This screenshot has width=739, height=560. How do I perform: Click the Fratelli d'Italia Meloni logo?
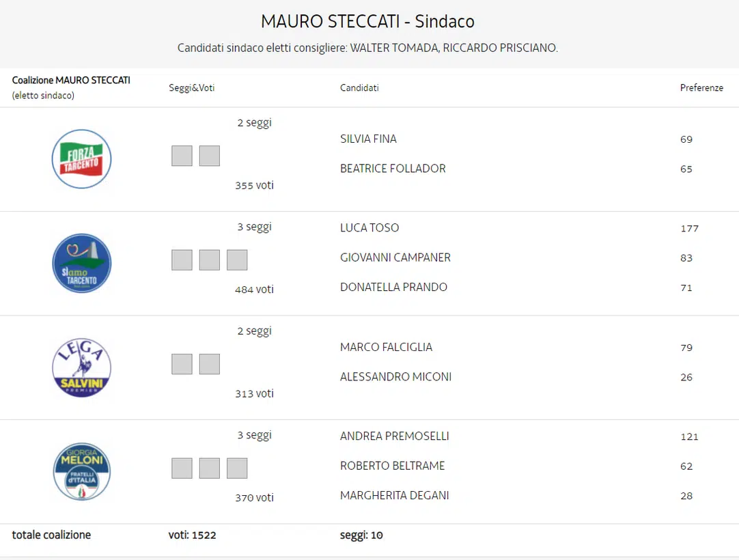point(81,471)
